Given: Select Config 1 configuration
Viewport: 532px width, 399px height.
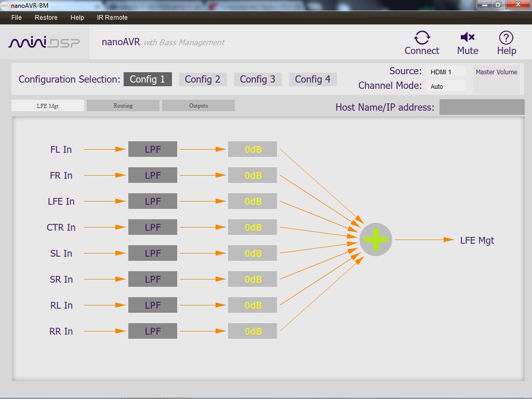Looking at the screenshot, I should coord(148,79).
